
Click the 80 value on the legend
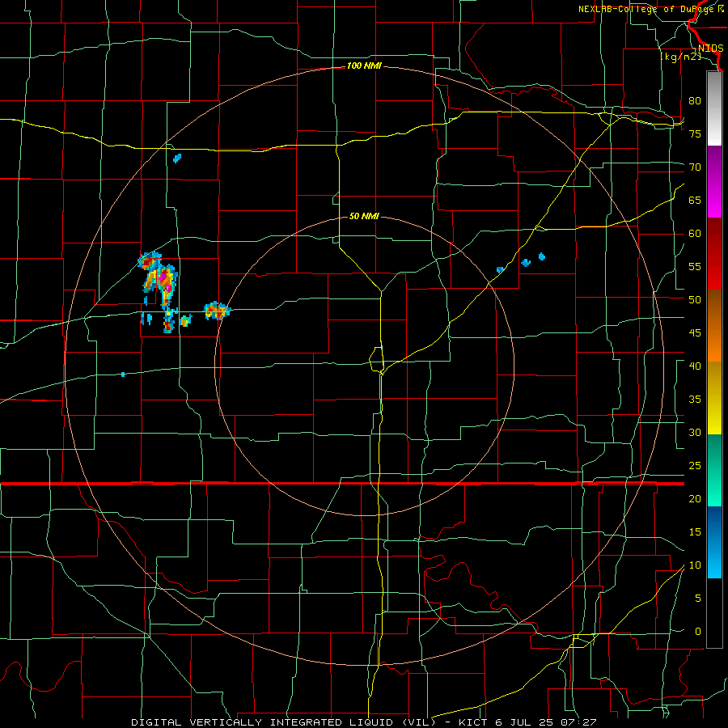pyautogui.click(x=695, y=101)
